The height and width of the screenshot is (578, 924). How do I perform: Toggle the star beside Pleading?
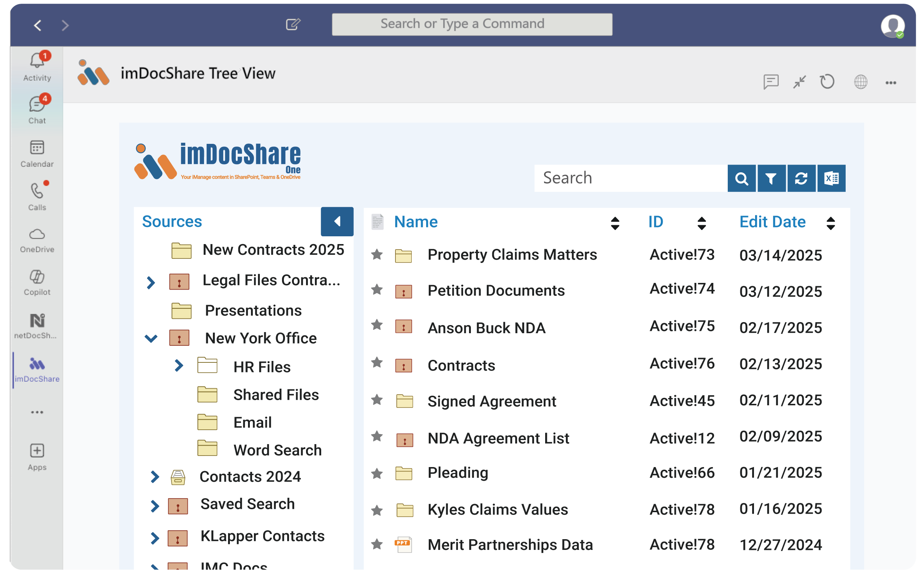[x=377, y=474]
